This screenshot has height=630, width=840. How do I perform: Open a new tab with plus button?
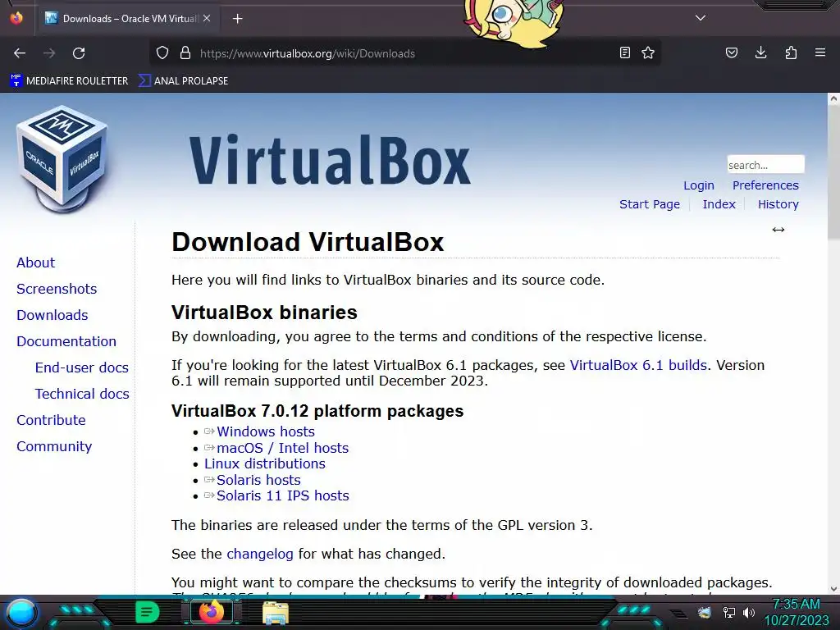pos(237,19)
